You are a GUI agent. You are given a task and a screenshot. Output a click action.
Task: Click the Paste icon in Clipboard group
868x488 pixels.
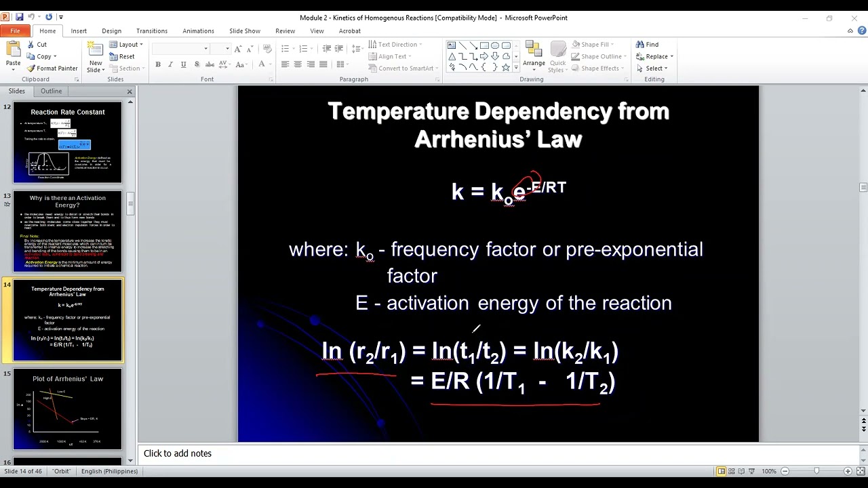click(x=13, y=49)
